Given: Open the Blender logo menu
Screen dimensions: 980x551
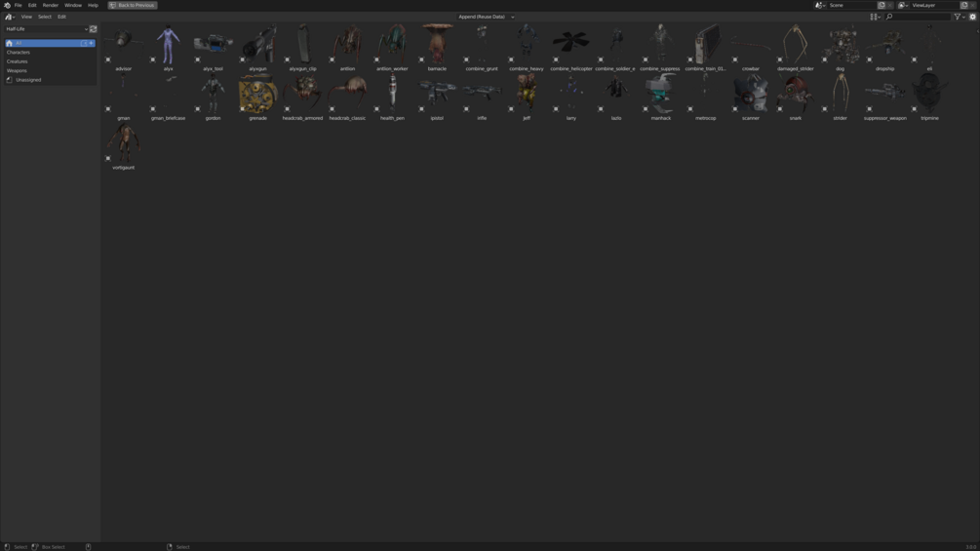Looking at the screenshot, I should tap(7, 5).
